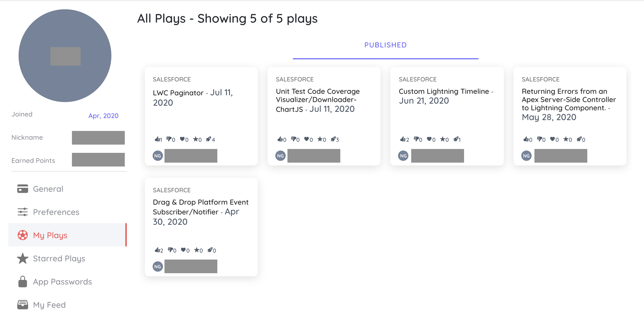The height and width of the screenshot is (316, 644).
Task: Heart the LWC Paginator play
Action: [182, 139]
